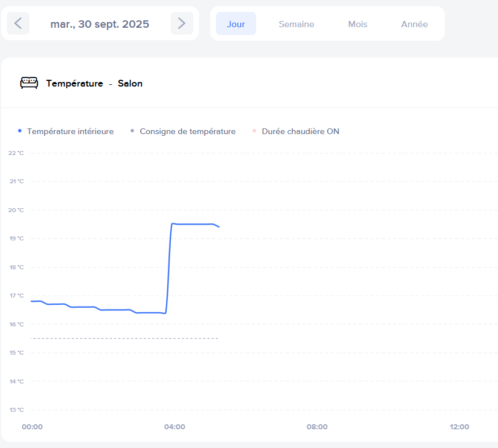Click the blue curve at the 19.5°C plateau
This screenshot has height=448, width=498.
point(195,224)
